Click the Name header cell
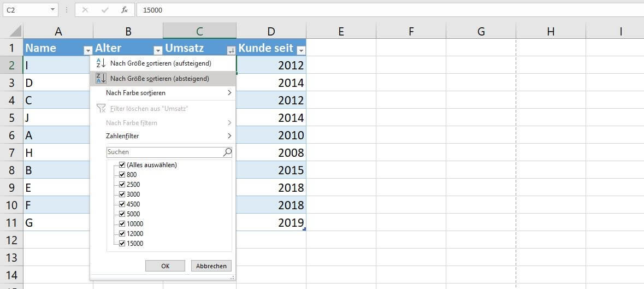 coord(58,48)
